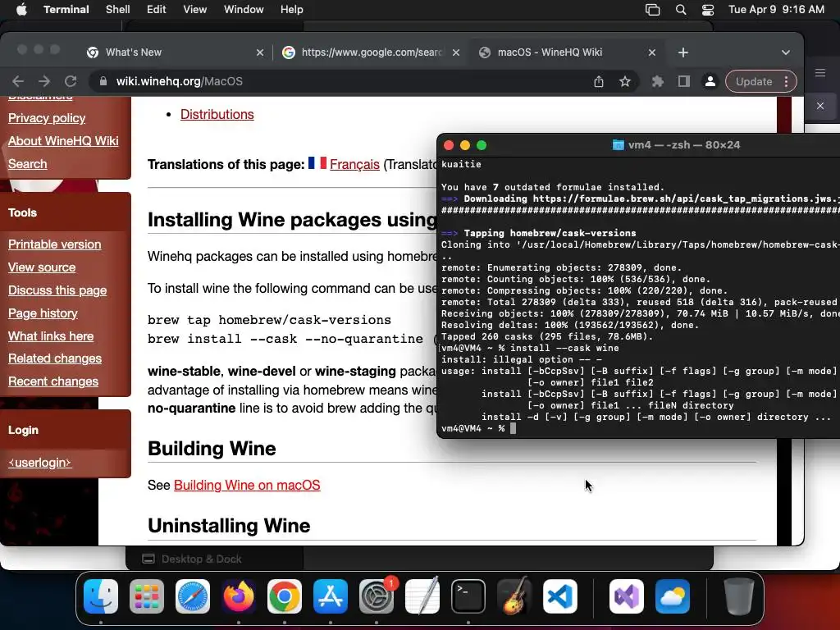Open the Distributions link

[217, 115]
